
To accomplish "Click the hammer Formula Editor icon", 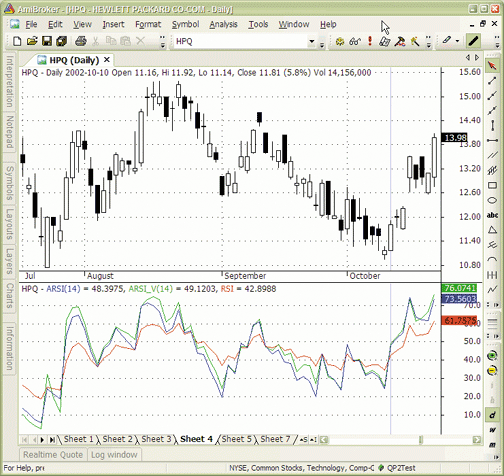I will click(399, 42).
